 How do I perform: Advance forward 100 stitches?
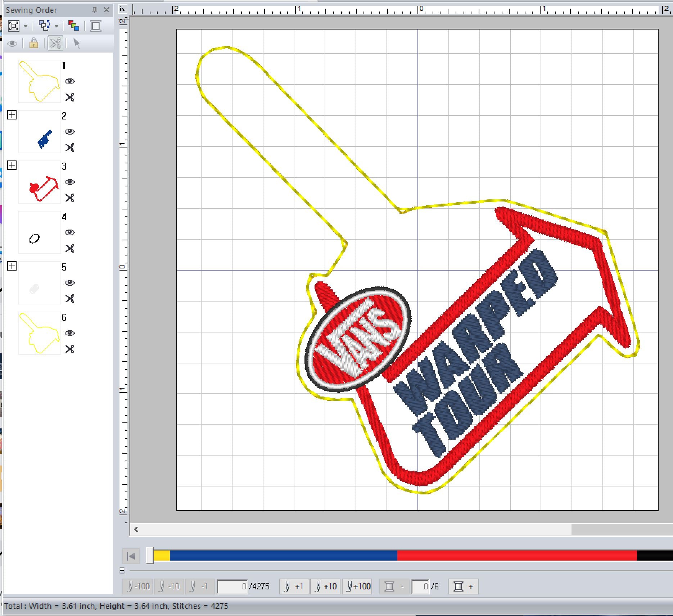click(357, 586)
